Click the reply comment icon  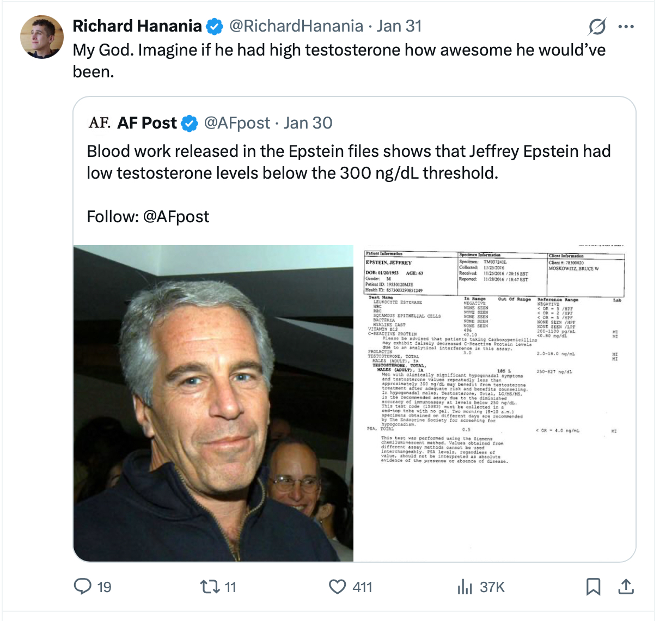(x=83, y=586)
